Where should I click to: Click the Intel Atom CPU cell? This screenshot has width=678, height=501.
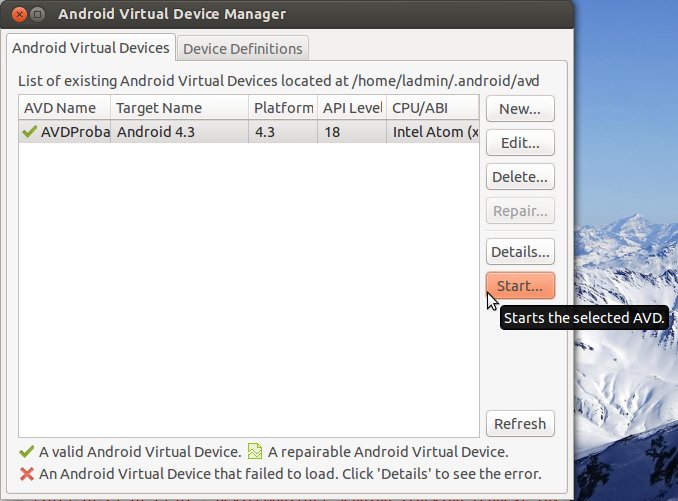point(435,132)
